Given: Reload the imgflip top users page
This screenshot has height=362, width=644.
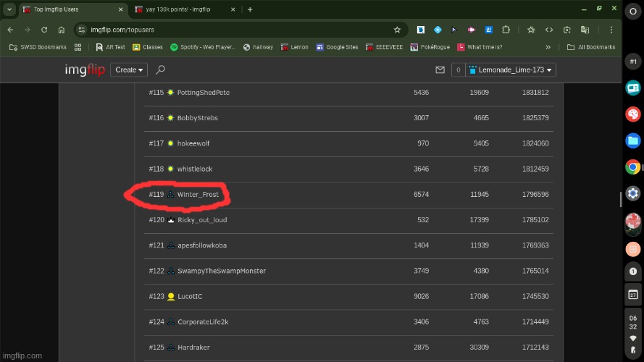Looking at the screenshot, I should [x=44, y=30].
